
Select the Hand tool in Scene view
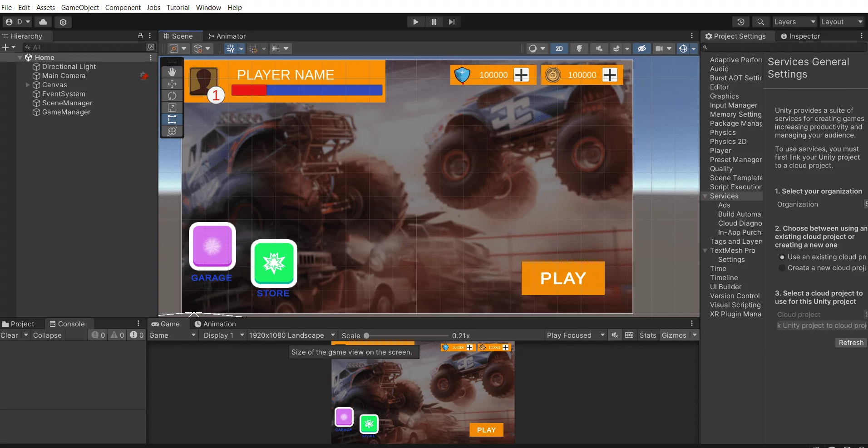coord(172,72)
